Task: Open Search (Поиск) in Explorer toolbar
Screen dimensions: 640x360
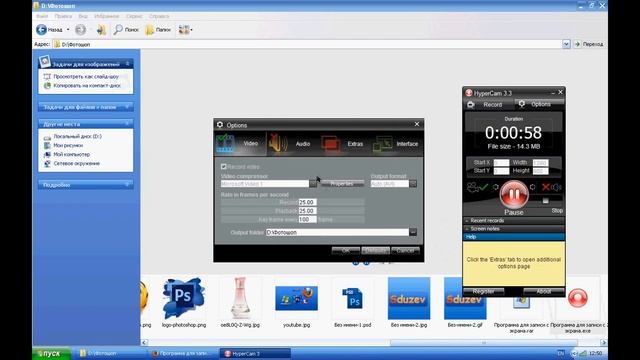Action: click(126, 29)
